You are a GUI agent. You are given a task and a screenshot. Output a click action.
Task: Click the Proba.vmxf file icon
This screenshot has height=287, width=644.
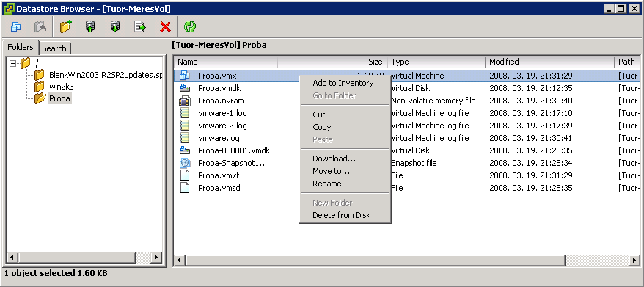[185, 175]
